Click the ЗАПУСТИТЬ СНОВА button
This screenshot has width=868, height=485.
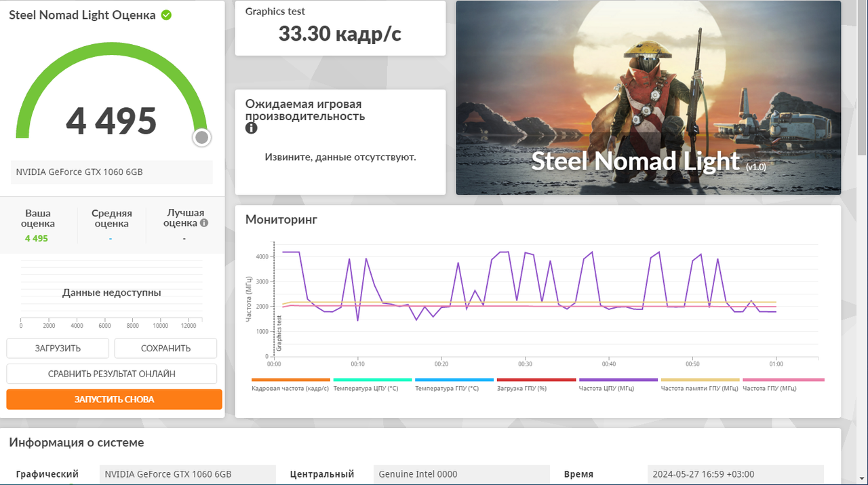click(x=115, y=400)
